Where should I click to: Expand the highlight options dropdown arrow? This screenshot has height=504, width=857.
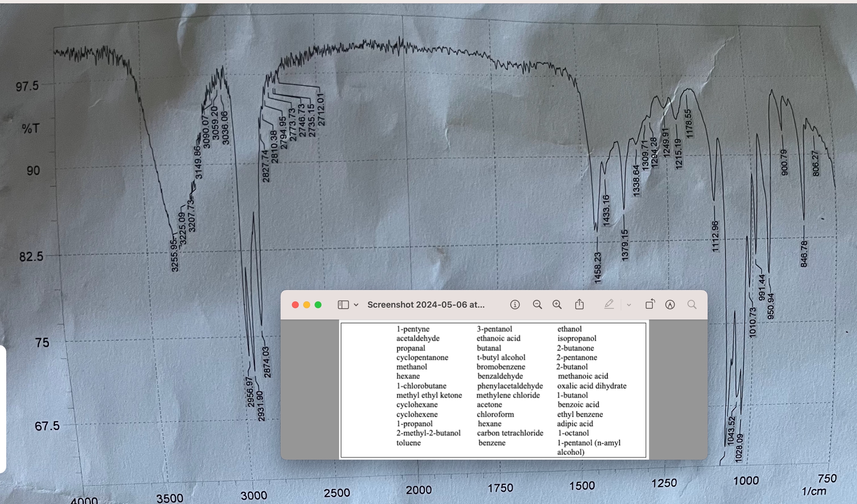pyautogui.click(x=629, y=305)
